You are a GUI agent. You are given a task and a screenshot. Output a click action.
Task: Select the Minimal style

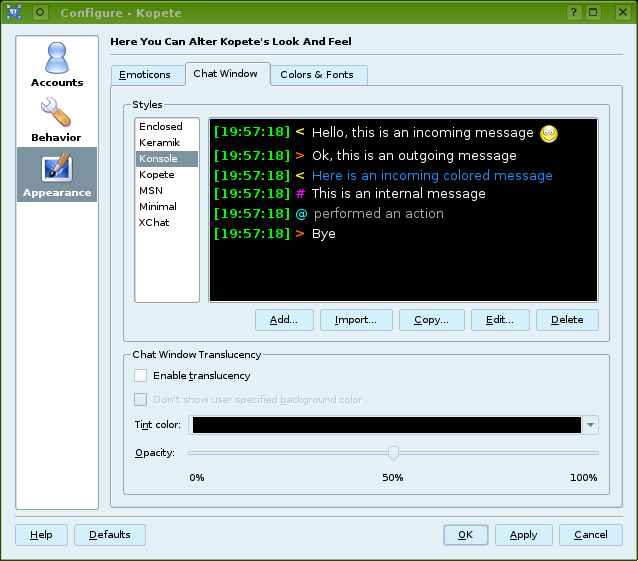click(x=167, y=207)
